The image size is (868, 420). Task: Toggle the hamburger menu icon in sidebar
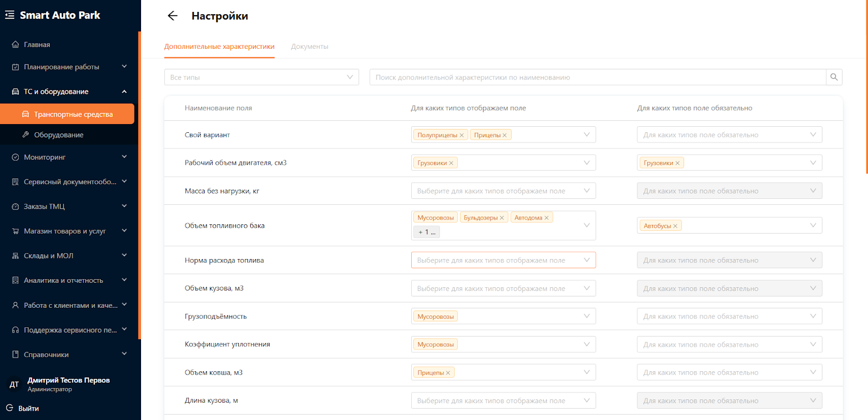tap(10, 15)
